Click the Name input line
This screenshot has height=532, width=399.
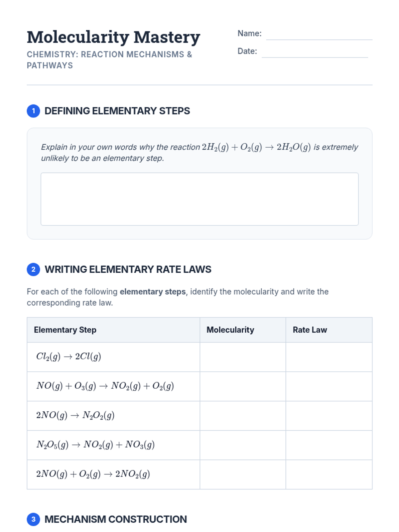pos(319,35)
